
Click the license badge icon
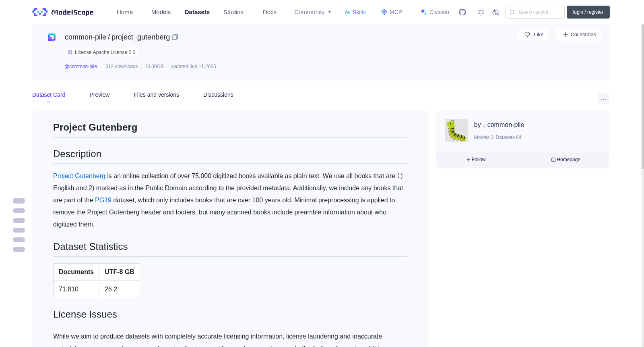click(70, 52)
